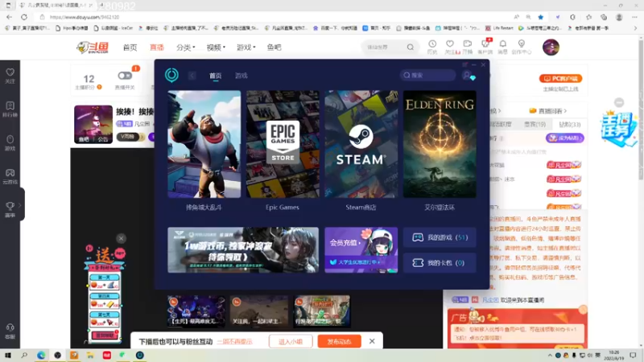Select 鱼吧 in the Douyu navigation
The height and width of the screenshot is (362, 644).
tap(274, 47)
